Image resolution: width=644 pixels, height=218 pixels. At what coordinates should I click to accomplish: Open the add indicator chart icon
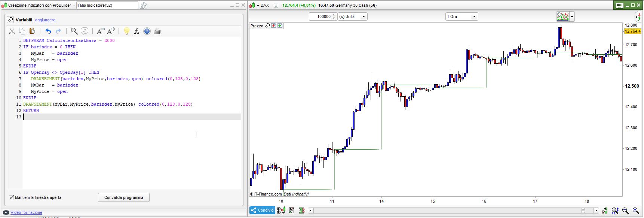click(x=562, y=16)
